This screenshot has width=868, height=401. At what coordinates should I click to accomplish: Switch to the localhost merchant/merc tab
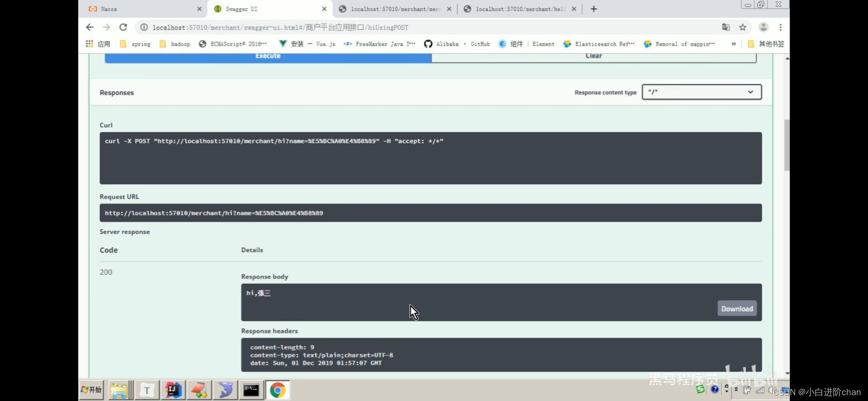coord(395,9)
